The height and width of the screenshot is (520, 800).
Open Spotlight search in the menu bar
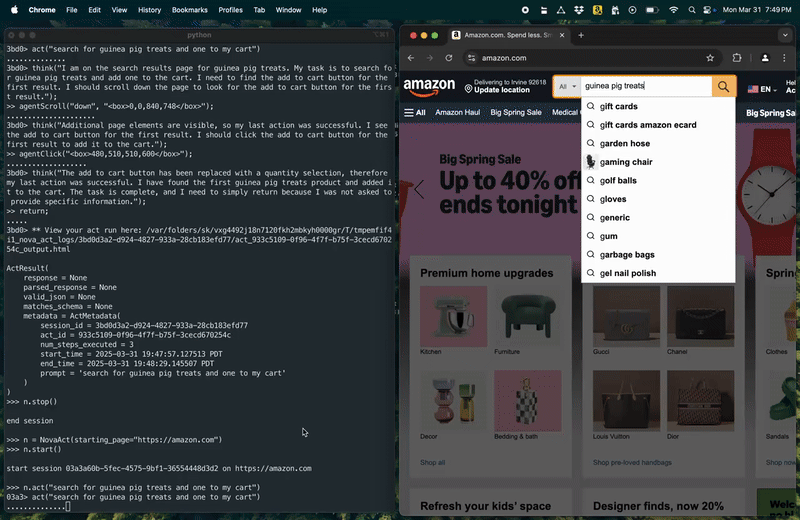pos(691,10)
